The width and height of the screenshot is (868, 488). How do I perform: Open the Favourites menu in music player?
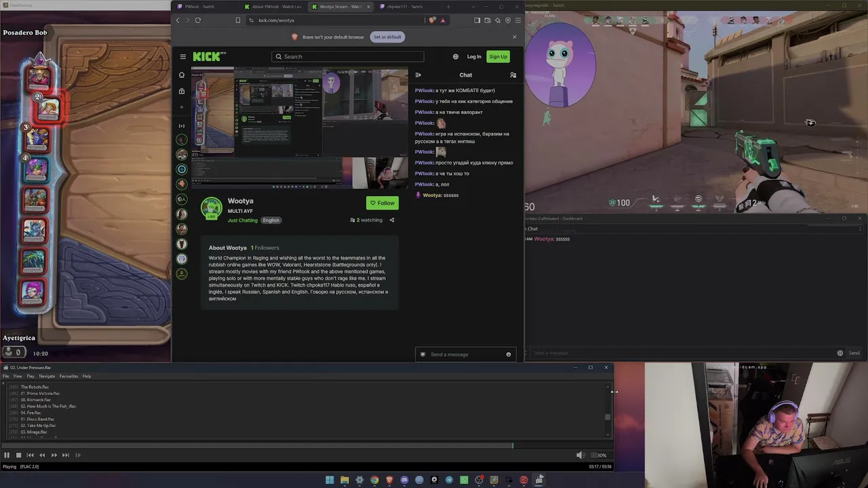tap(68, 376)
